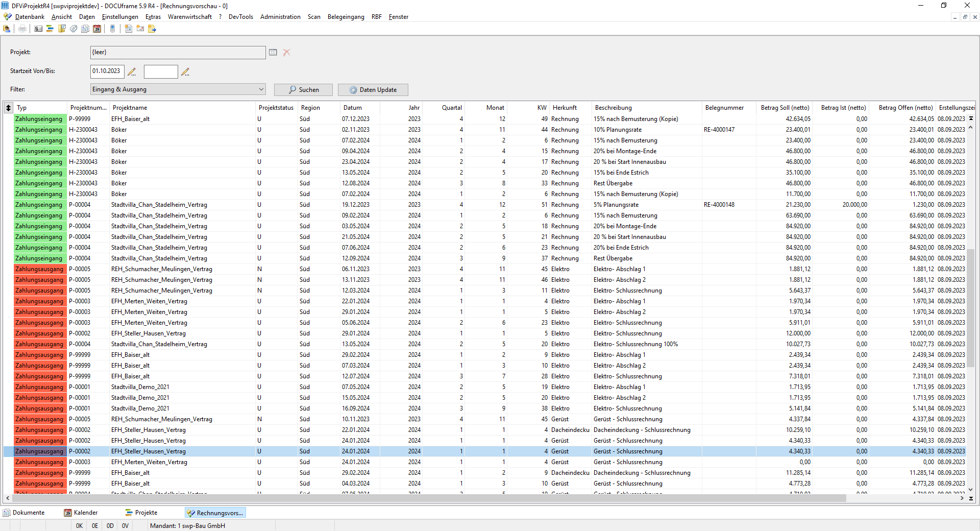Sort by the Betrag Soll (netto) column header

(x=785, y=108)
